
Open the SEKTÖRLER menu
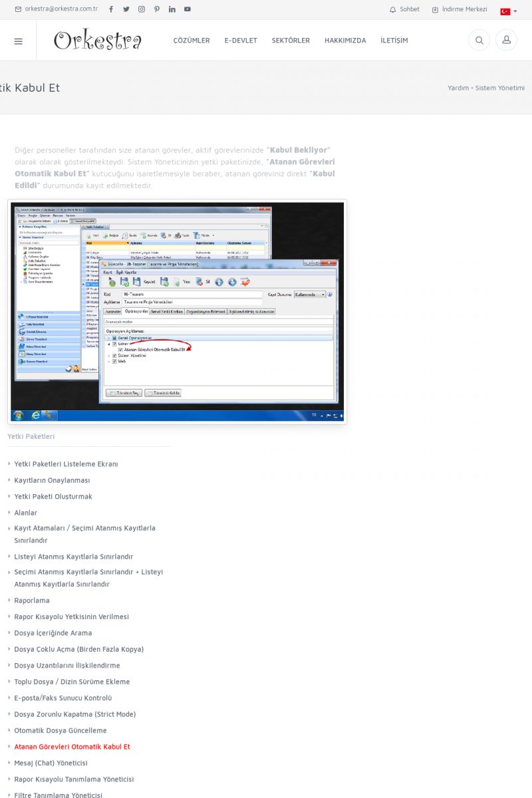[x=291, y=41]
